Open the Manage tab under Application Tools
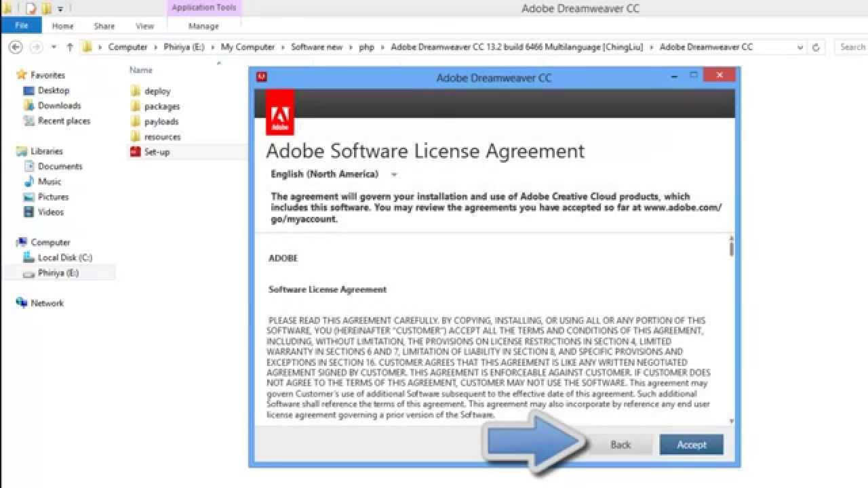Viewport: 868px width, 488px height. click(x=203, y=26)
